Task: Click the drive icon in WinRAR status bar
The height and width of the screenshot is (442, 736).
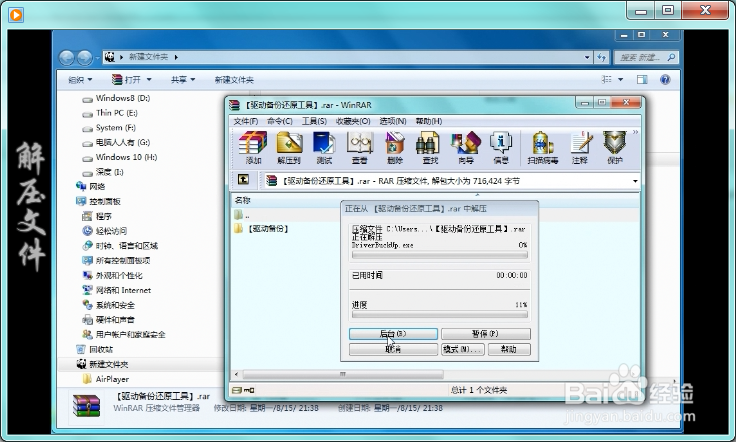Action: (237, 390)
